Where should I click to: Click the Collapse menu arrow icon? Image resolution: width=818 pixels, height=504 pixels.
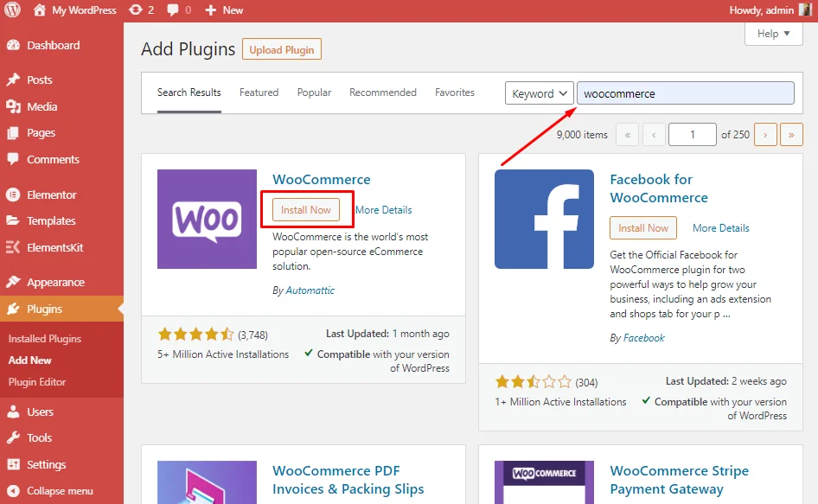(x=13, y=491)
